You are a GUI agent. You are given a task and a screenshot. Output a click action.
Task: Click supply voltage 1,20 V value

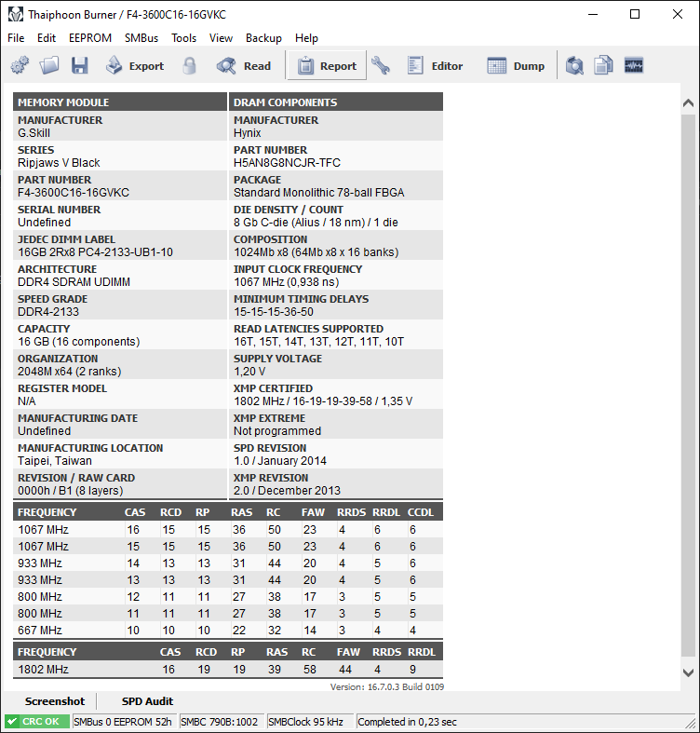click(249, 372)
